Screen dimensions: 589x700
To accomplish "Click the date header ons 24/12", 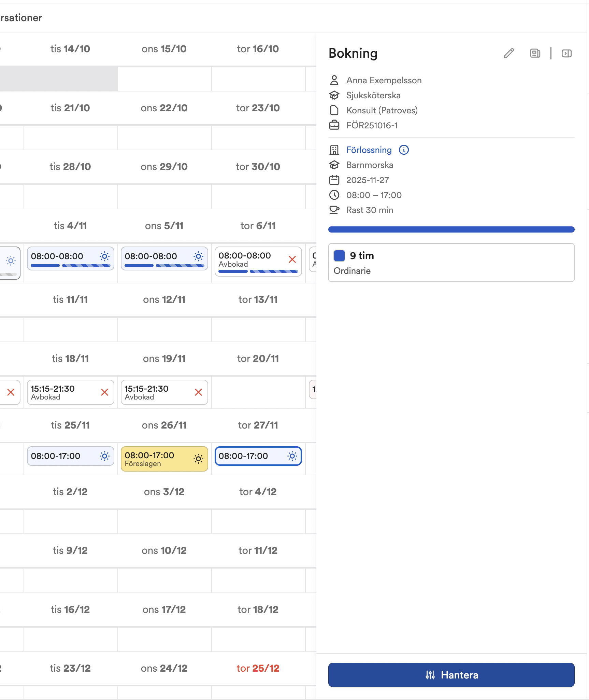I will [164, 668].
